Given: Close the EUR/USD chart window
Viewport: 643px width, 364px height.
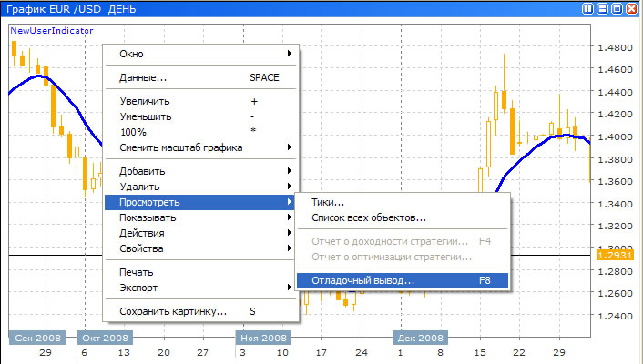Looking at the screenshot, I should [630, 8].
